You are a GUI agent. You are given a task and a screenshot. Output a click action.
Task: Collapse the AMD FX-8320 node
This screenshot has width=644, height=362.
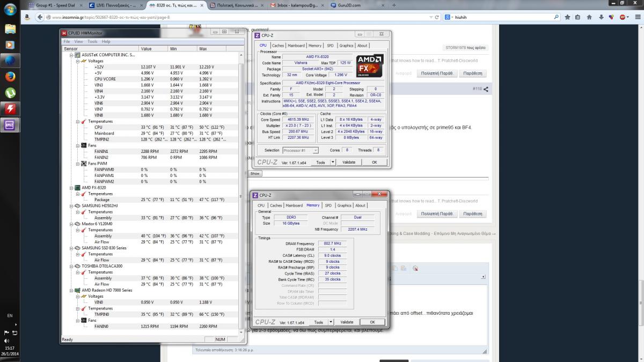[72, 188]
